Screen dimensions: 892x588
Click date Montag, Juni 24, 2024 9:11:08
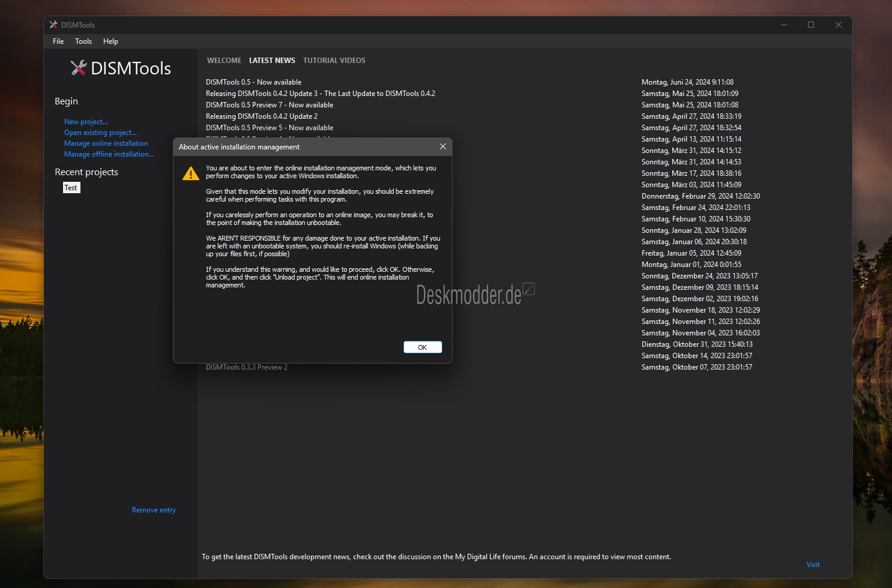pyautogui.click(x=687, y=82)
